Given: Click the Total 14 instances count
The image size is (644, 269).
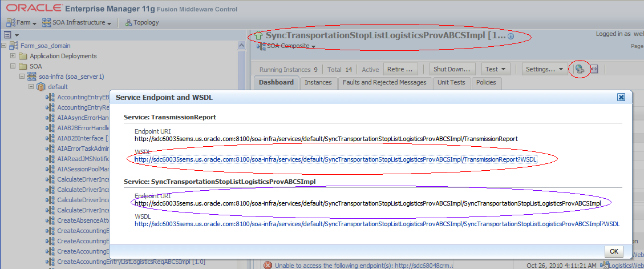Looking at the screenshot, I should [x=339, y=70].
